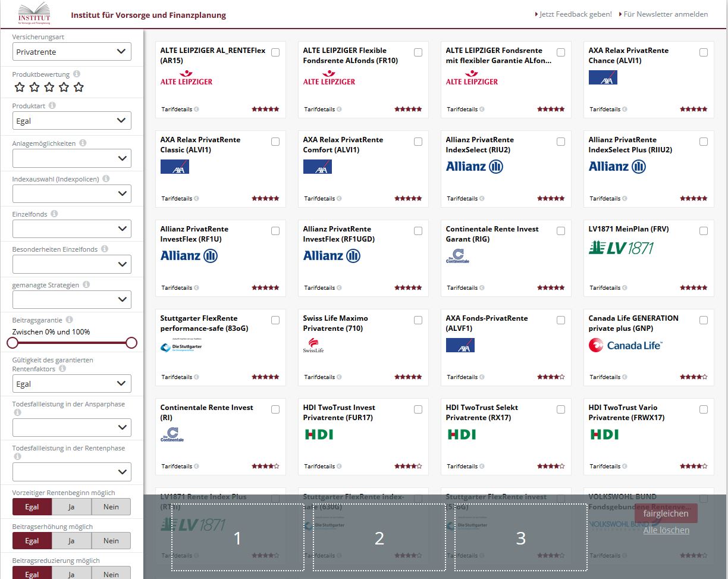This screenshot has width=728, height=579.
Task: Expand the Produktart dropdown
Action: (x=72, y=121)
